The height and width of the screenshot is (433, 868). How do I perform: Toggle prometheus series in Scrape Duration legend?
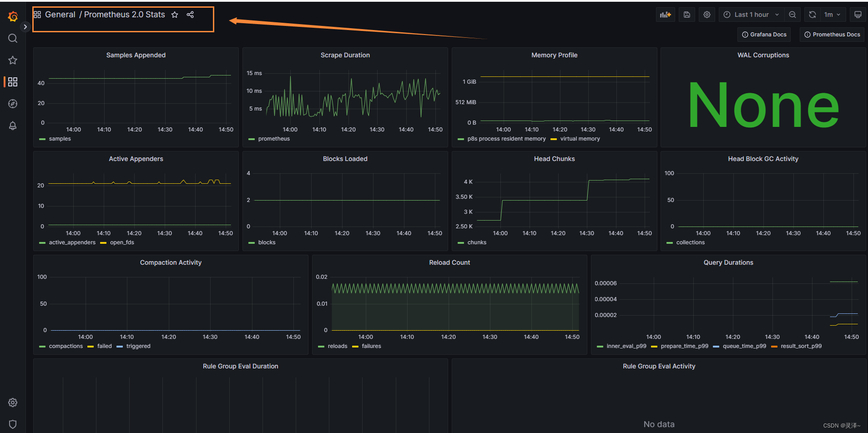pyautogui.click(x=274, y=139)
